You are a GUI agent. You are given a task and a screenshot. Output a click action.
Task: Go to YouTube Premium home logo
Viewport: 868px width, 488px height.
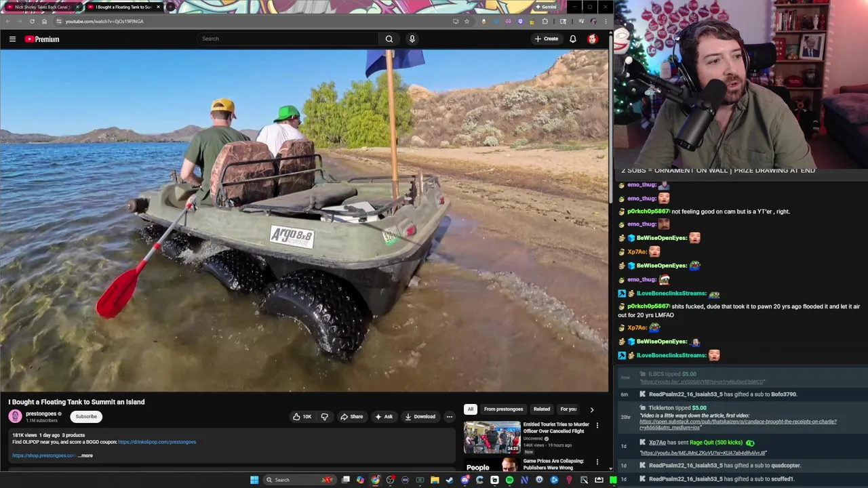click(x=42, y=39)
